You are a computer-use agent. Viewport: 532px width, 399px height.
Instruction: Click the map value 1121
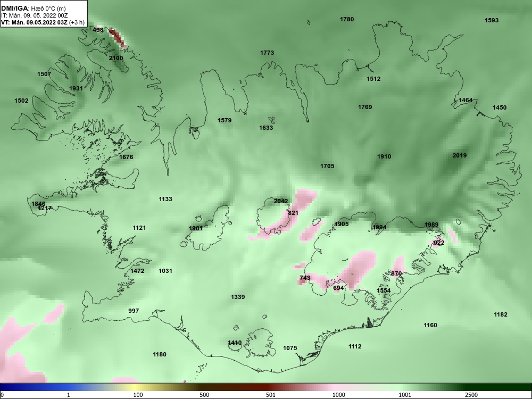(139, 228)
